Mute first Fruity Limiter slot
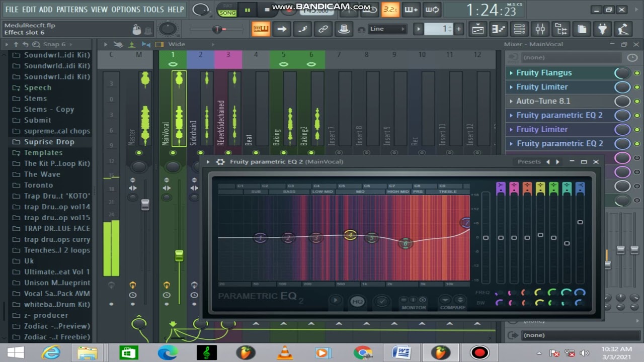 pos(637,87)
